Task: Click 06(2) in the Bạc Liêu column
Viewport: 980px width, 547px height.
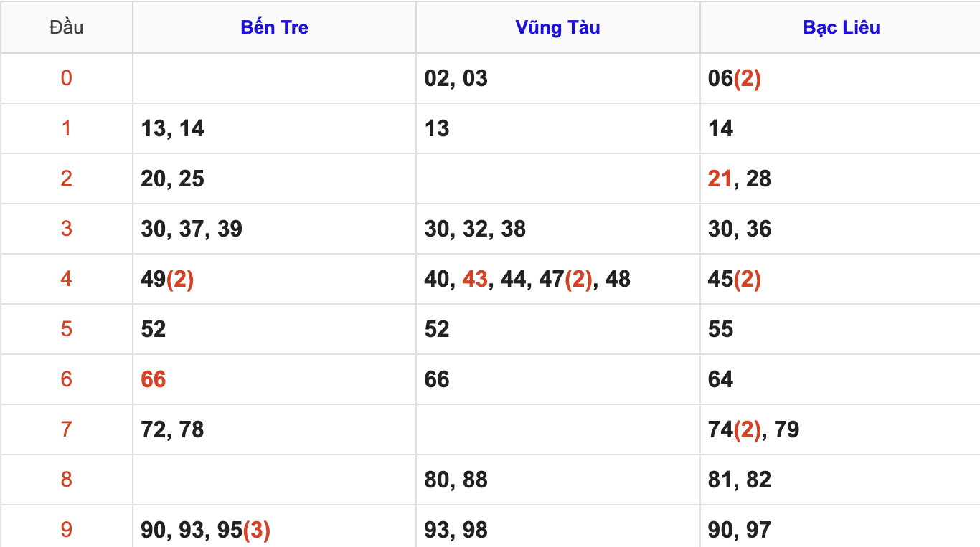Action: [x=734, y=78]
